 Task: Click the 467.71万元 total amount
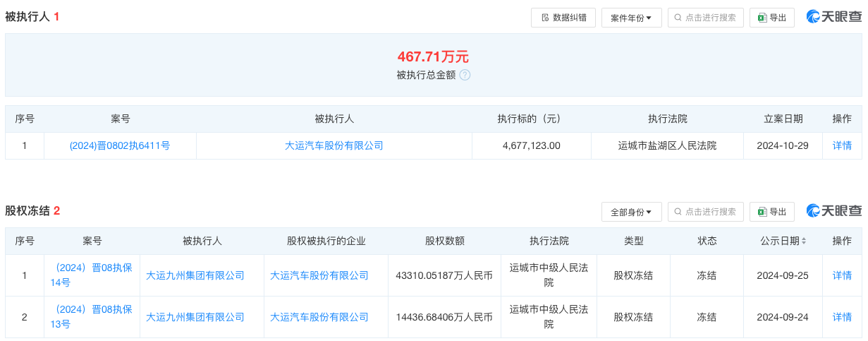coord(433,56)
